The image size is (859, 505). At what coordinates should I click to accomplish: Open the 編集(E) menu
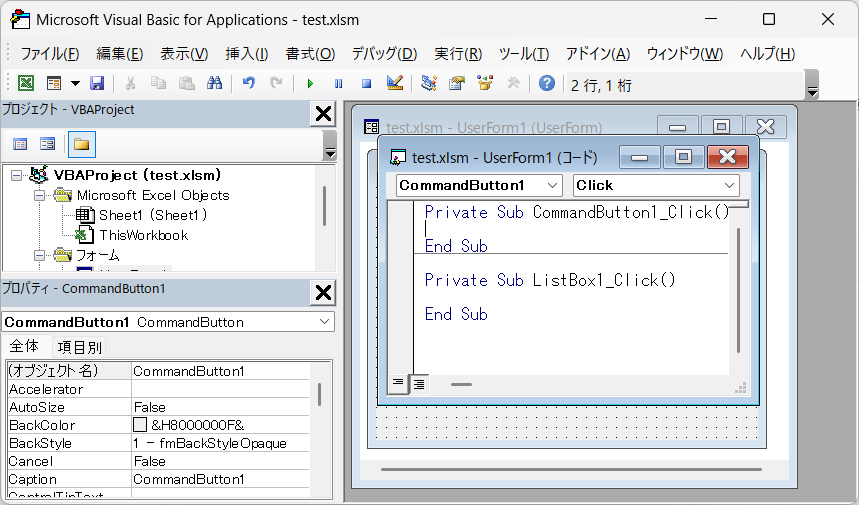pos(119,54)
